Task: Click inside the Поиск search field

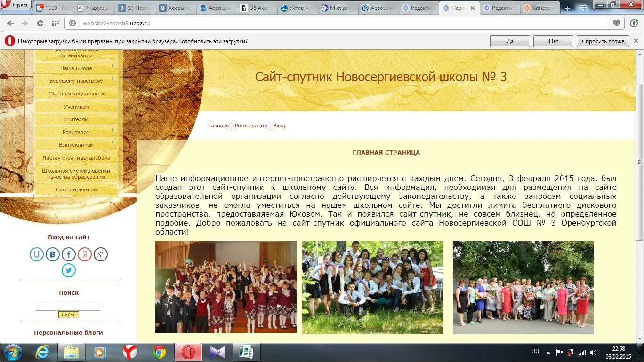Action: (x=68, y=306)
